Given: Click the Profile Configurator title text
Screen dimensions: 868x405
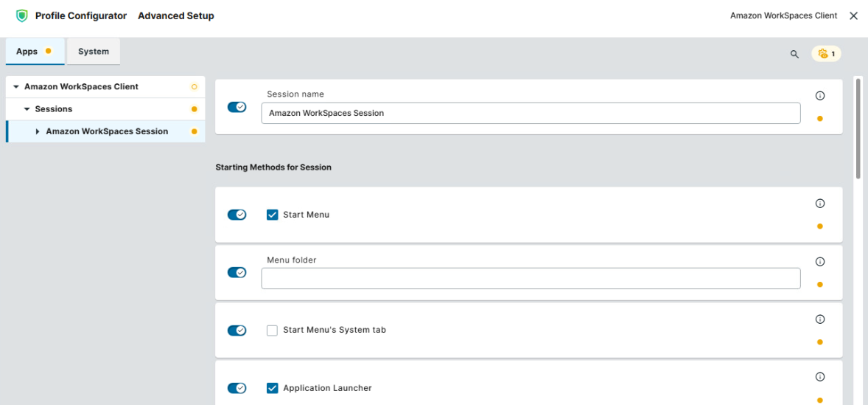Looking at the screenshot, I should point(81,16).
